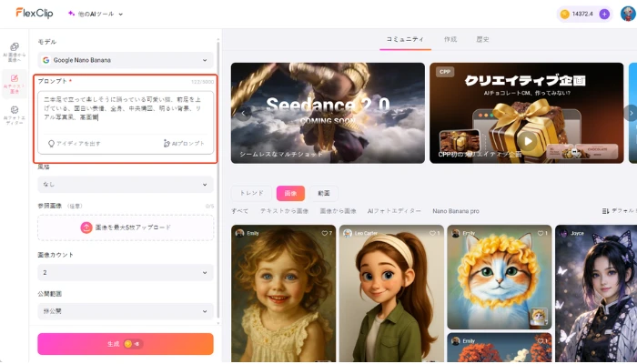Select the AI image-to-image sidebar tool
This screenshot has height=364, width=637.
click(x=15, y=52)
